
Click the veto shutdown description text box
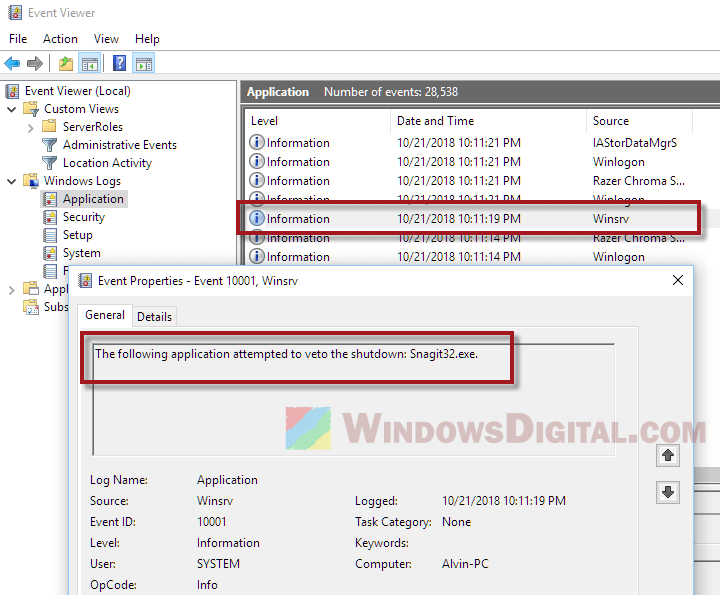point(354,399)
